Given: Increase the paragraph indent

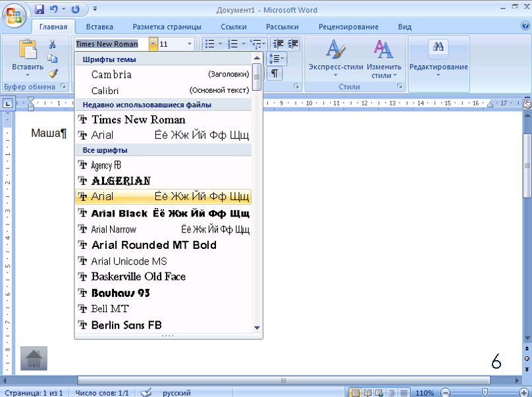Looking at the screenshot, I should tap(293, 43).
